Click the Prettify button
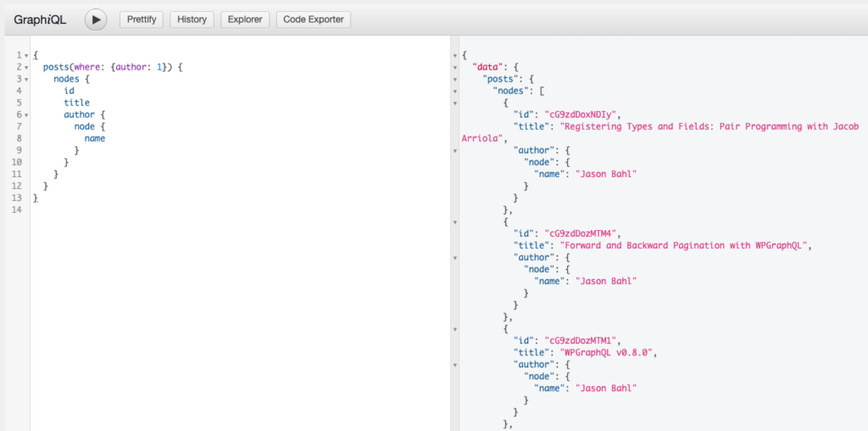 142,20
